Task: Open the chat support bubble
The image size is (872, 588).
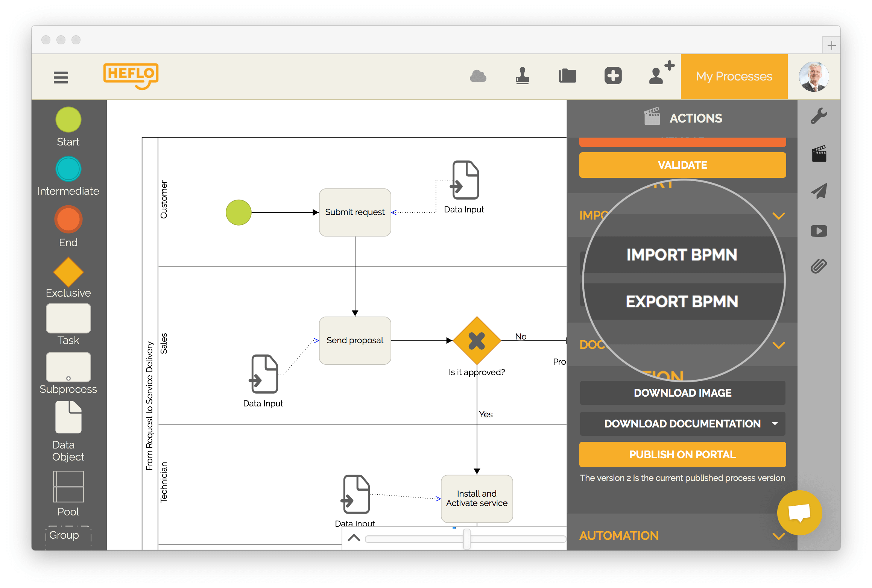Action: click(799, 513)
